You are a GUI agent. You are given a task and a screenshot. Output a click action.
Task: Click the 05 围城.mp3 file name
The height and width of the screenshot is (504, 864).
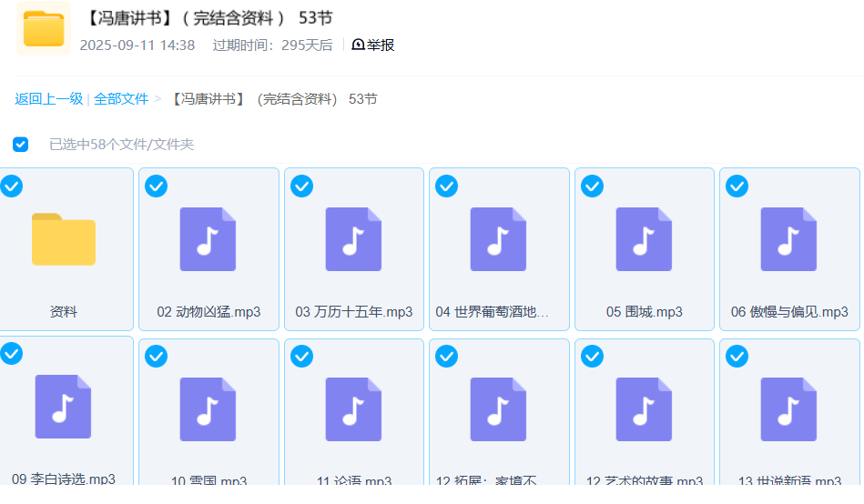[644, 312]
